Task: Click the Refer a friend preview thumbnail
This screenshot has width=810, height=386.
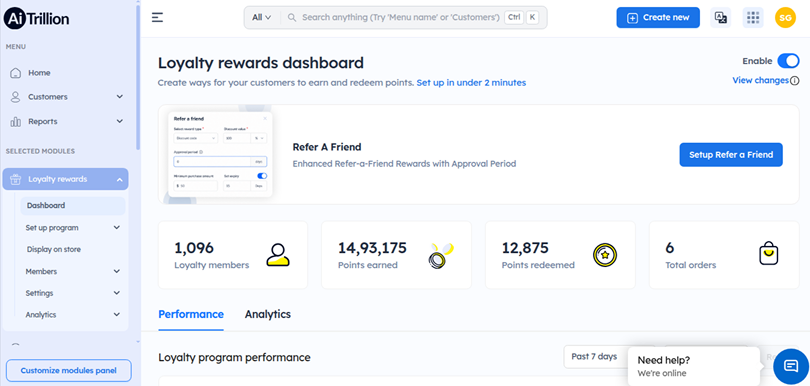Action: coord(221,155)
